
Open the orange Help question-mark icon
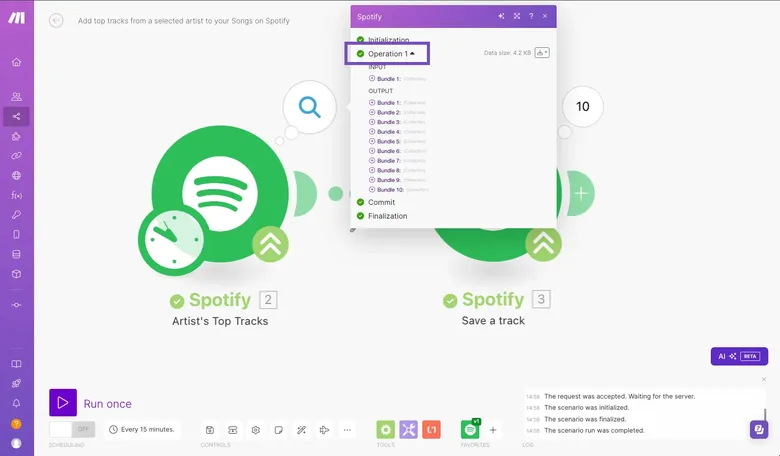pyautogui.click(x=16, y=424)
